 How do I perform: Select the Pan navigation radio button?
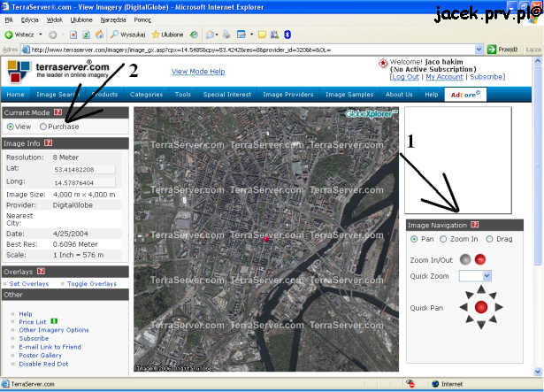pyautogui.click(x=414, y=239)
